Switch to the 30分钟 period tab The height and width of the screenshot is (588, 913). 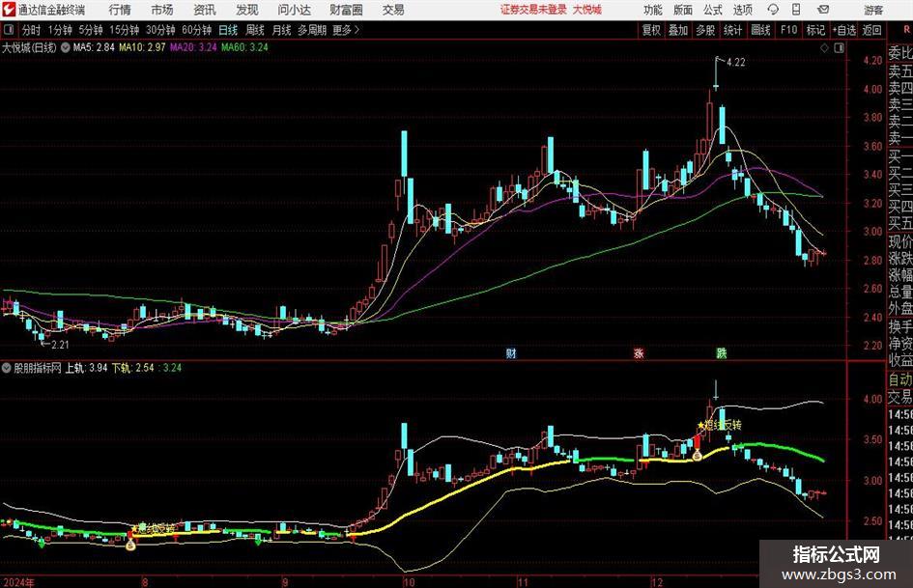pos(160,30)
